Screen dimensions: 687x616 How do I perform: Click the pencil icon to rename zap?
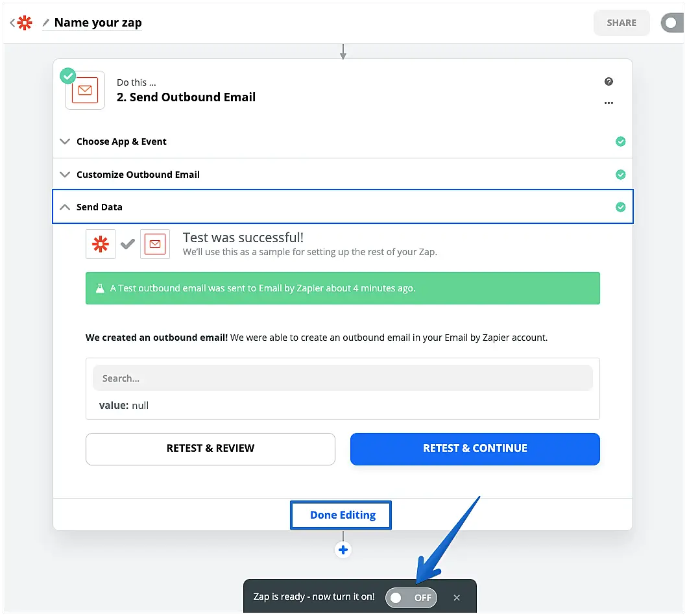coord(45,22)
